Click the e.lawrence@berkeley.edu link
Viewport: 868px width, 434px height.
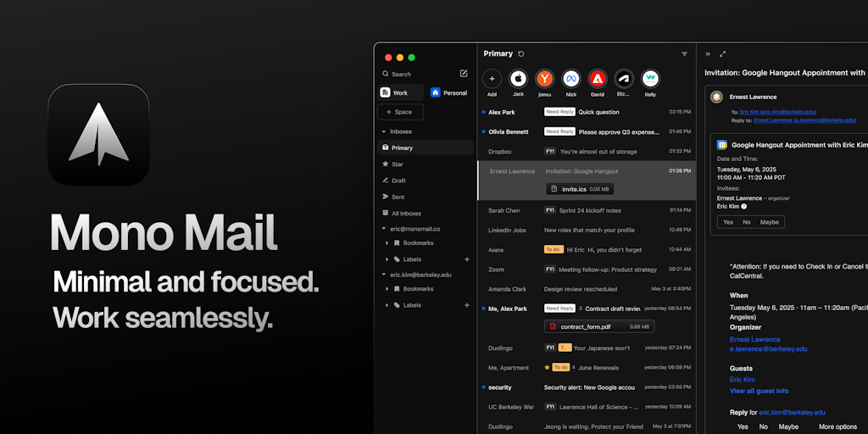click(x=768, y=349)
